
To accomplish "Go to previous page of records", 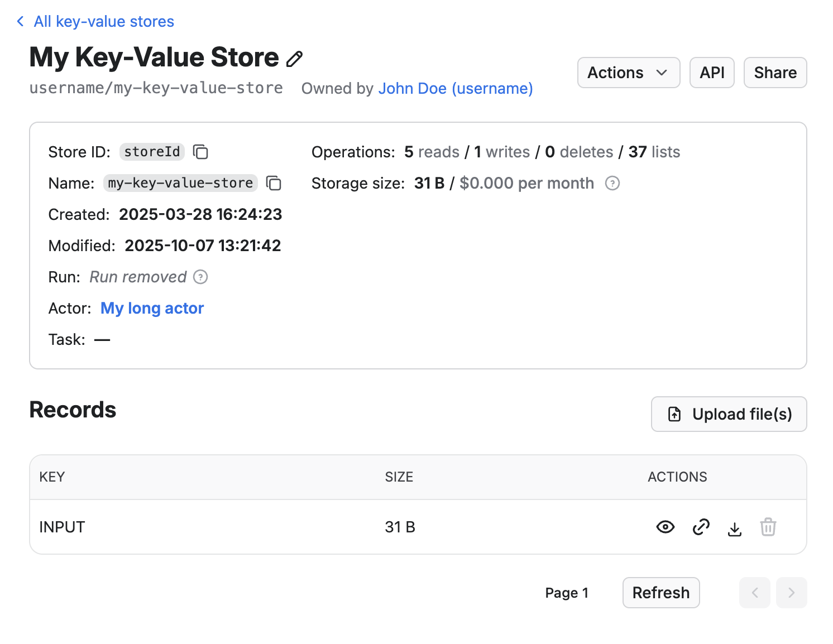I will coord(754,593).
